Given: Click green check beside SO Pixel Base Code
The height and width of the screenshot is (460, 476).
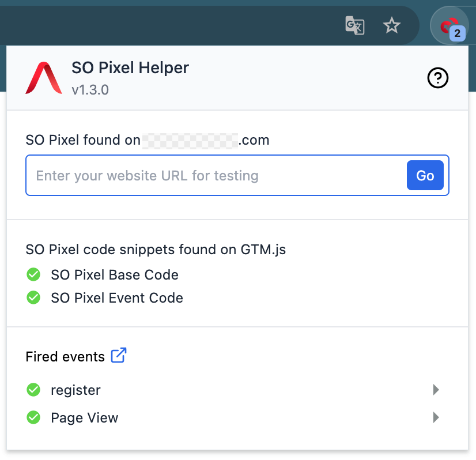Looking at the screenshot, I should pos(33,275).
